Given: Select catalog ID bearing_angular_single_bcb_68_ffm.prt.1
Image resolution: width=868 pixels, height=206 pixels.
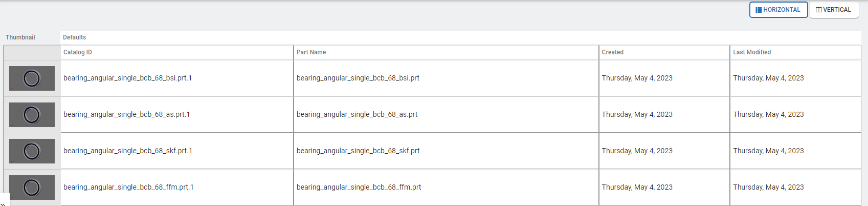Looking at the screenshot, I should tap(128, 188).
